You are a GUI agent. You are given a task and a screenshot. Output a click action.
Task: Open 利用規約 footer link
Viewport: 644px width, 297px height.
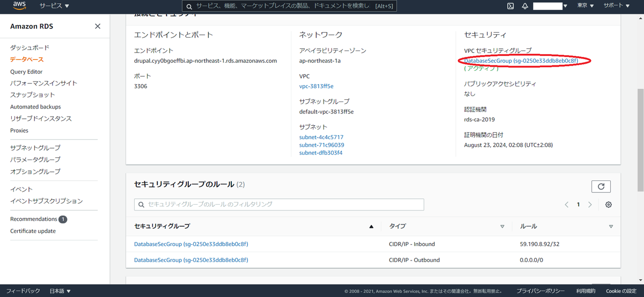[x=587, y=291]
